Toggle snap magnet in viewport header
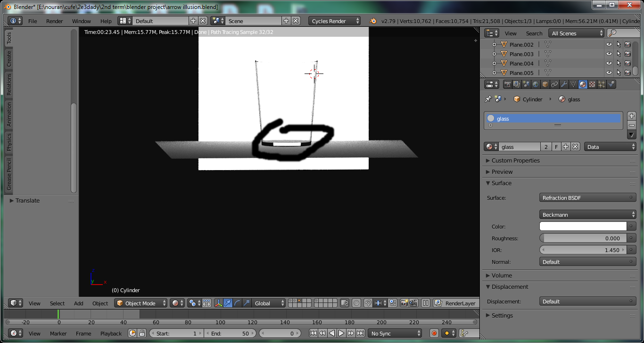 click(x=368, y=303)
